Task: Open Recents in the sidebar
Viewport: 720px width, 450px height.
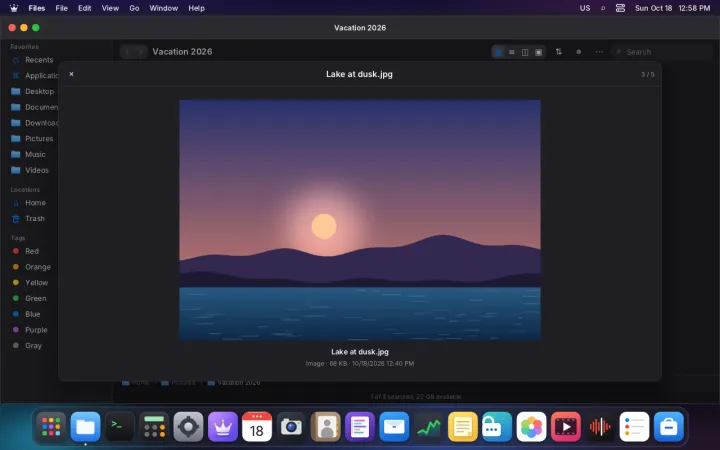Action: pyautogui.click(x=32, y=60)
